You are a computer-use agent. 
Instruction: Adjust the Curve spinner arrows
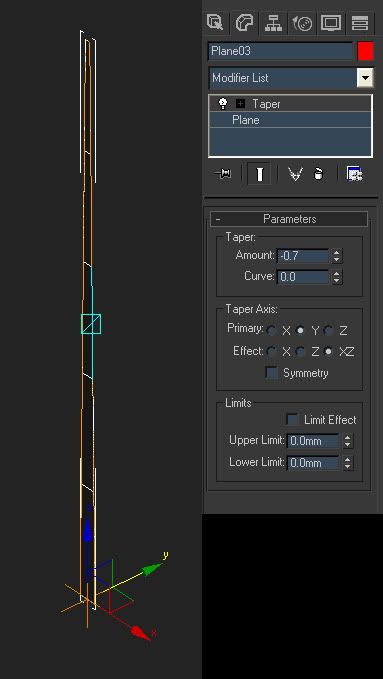click(337, 277)
